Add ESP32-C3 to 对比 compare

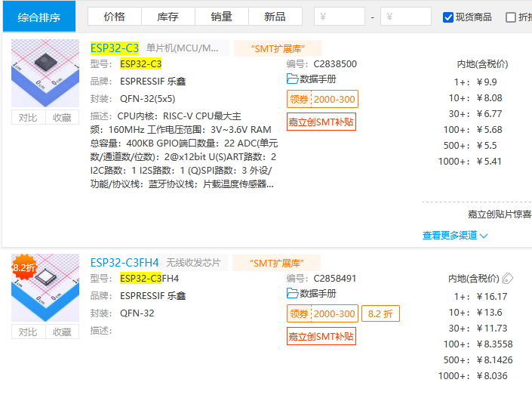click(28, 118)
